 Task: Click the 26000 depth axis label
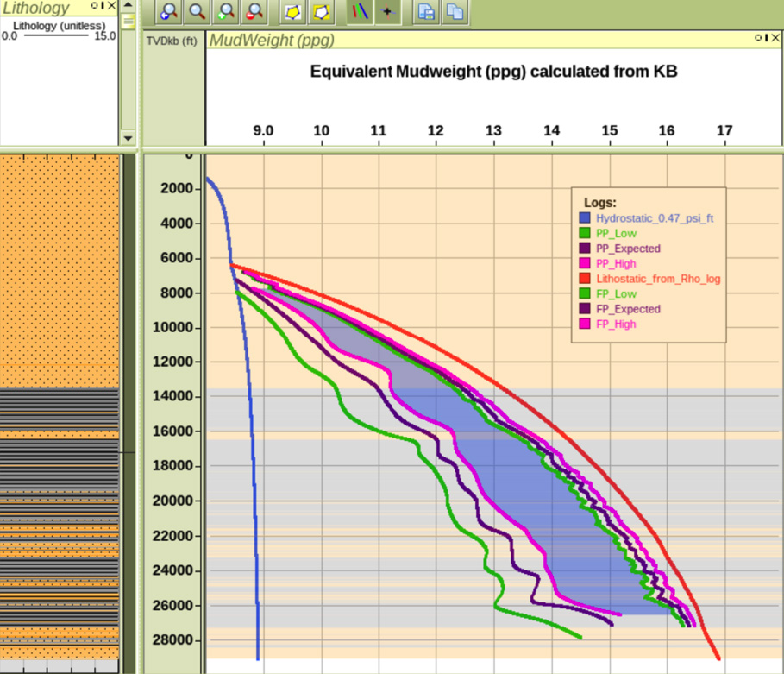(x=172, y=606)
